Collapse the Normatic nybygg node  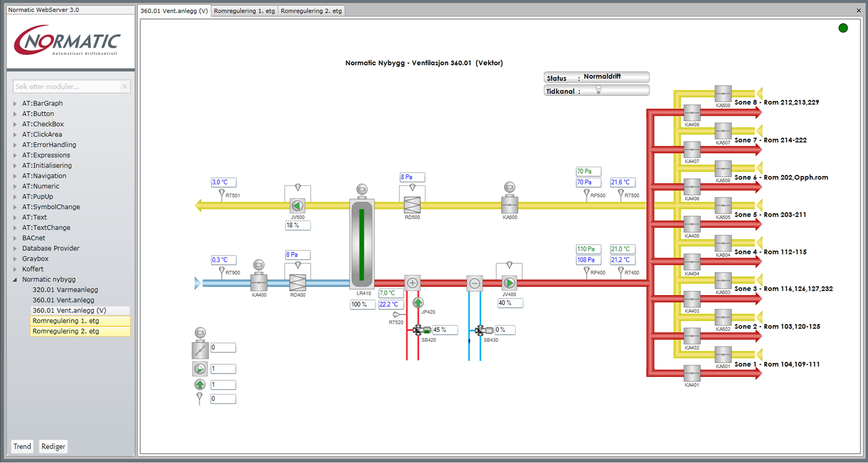(x=15, y=280)
